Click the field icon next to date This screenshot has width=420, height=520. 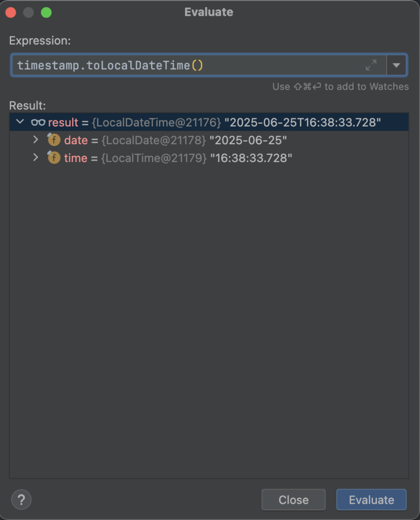click(x=54, y=140)
